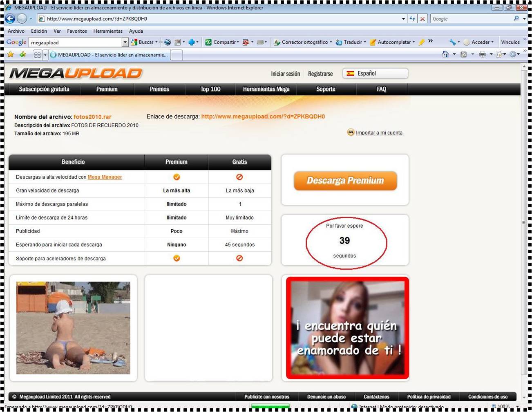Click the Tools gear icon in command bar
This screenshot has width=532, height=412.
[x=512, y=54]
